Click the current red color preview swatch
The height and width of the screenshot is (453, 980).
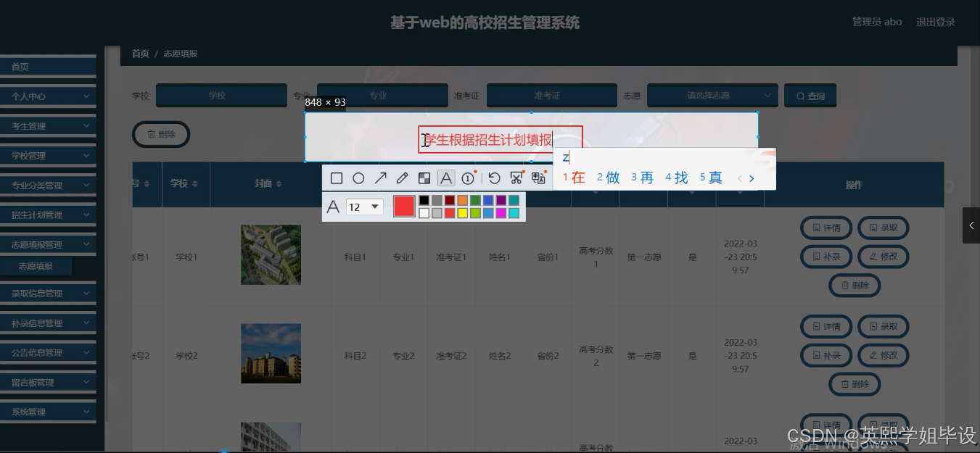point(404,207)
